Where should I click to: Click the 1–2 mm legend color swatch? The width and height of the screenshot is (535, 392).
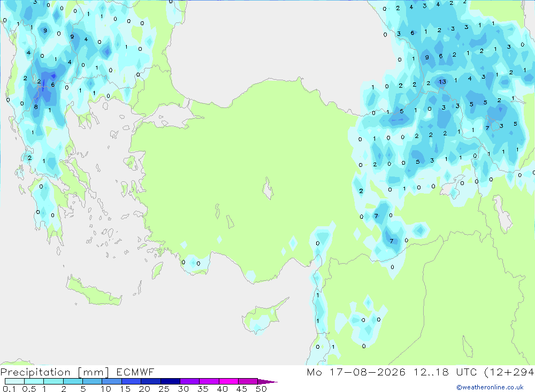(x=53, y=381)
